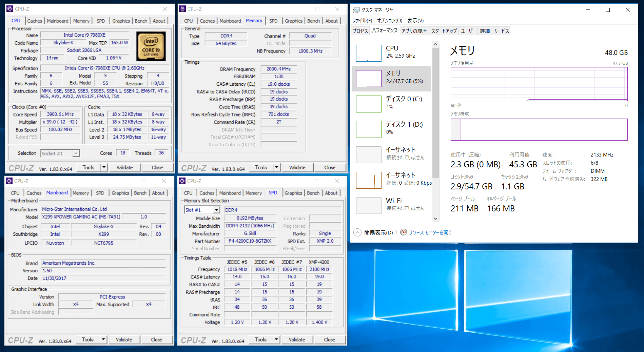Click Close button in Memory tab window
The height and width of the screenshot is (352, 644).
pyautogui.click(x=330, y=167)
